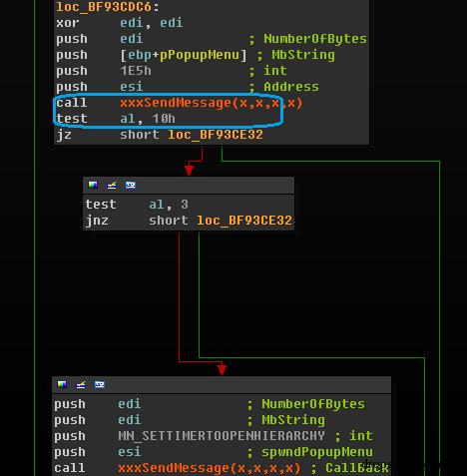The width and height of the screenshot is (467, 476).
Task: Select the test al, 10h instruction
Action: (116, 119)
